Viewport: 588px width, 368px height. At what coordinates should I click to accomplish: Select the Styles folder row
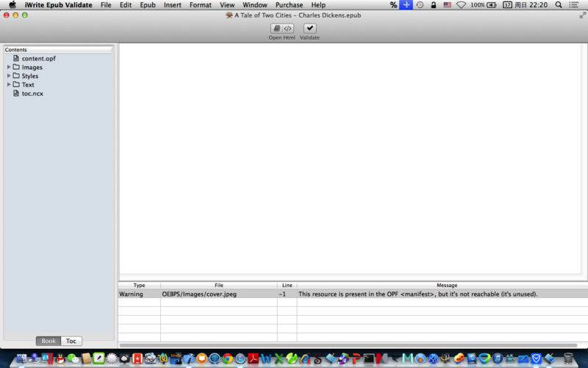click(x=59, y=76)
